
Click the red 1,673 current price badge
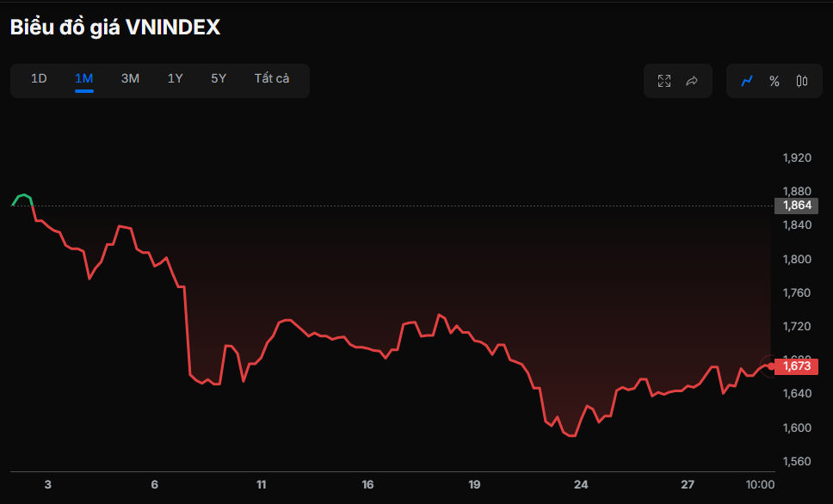tap(795, 366)
